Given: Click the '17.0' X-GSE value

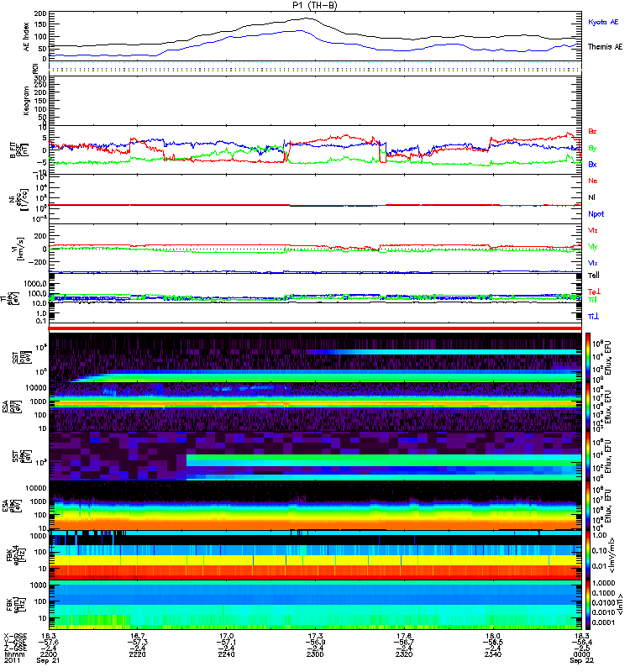Looking at the screenshot, I should click(226, 636).
